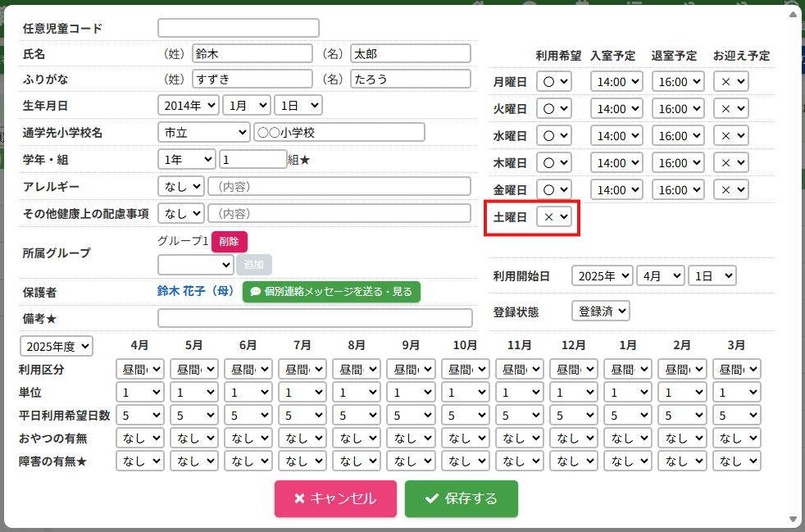Viewport: 805px width, 532px height.
Task: Click the 保存する save button
Action: click(461, 498)
